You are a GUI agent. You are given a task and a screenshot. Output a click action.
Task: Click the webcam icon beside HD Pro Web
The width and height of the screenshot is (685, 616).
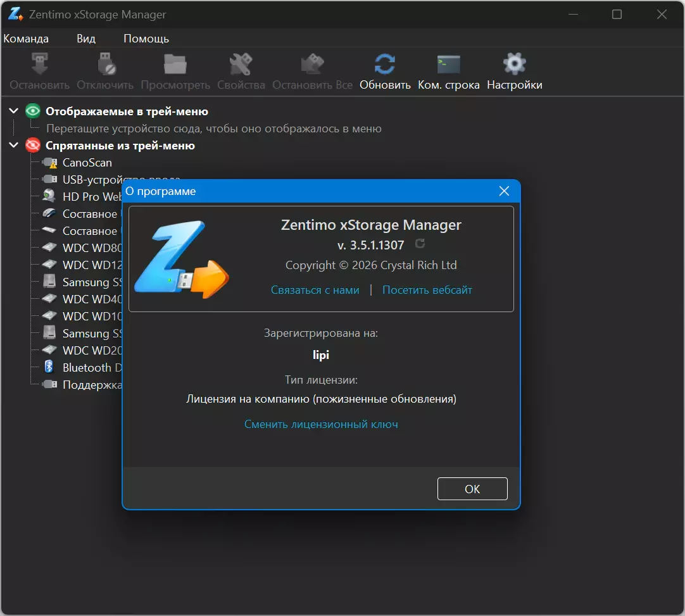(x=49, y=196)
